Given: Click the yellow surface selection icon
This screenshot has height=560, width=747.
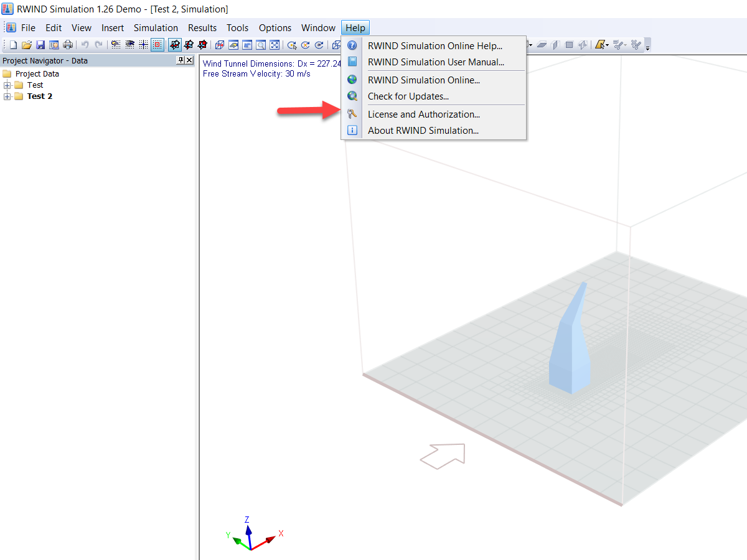Looking at the screenshot, I should pyautogui.click(x=600, y=45).
